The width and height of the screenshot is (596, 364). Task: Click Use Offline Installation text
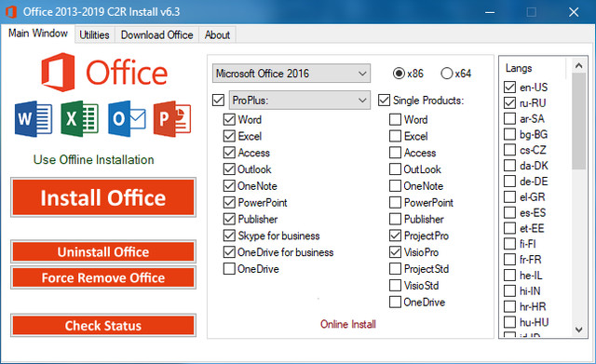click(94, 159)
